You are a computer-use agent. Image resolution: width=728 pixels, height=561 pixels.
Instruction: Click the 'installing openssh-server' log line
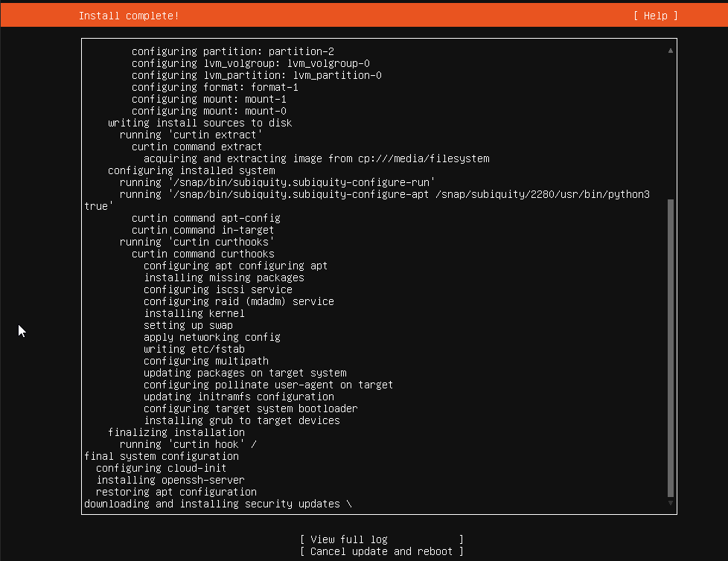click(170, 480)
